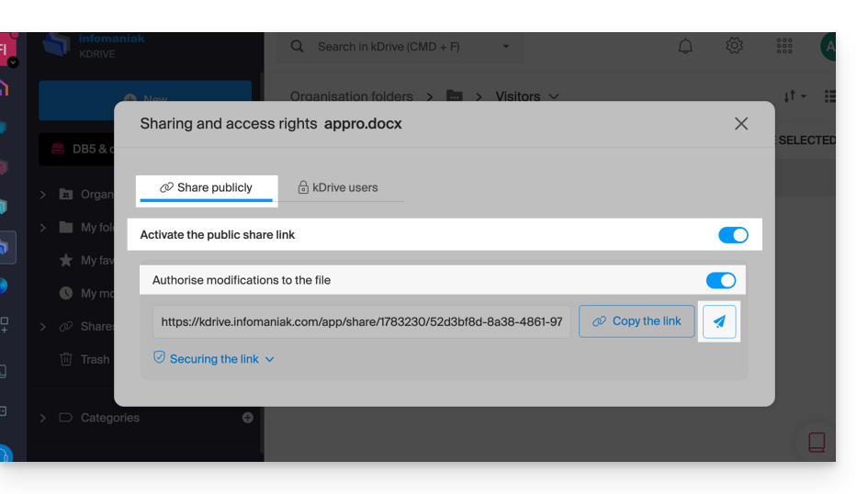Open the search options dropdown arrow
Viewport: 868px width, 494px height.
[505, 47]
